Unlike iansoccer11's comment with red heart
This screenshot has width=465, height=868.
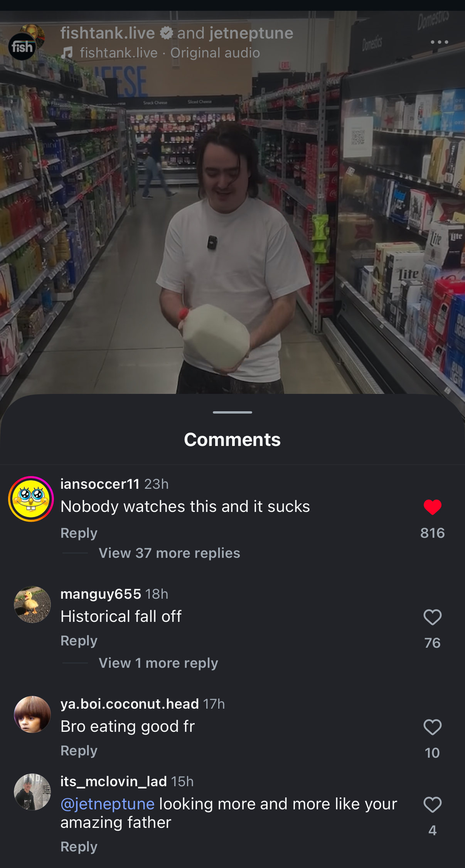point(432,507)
